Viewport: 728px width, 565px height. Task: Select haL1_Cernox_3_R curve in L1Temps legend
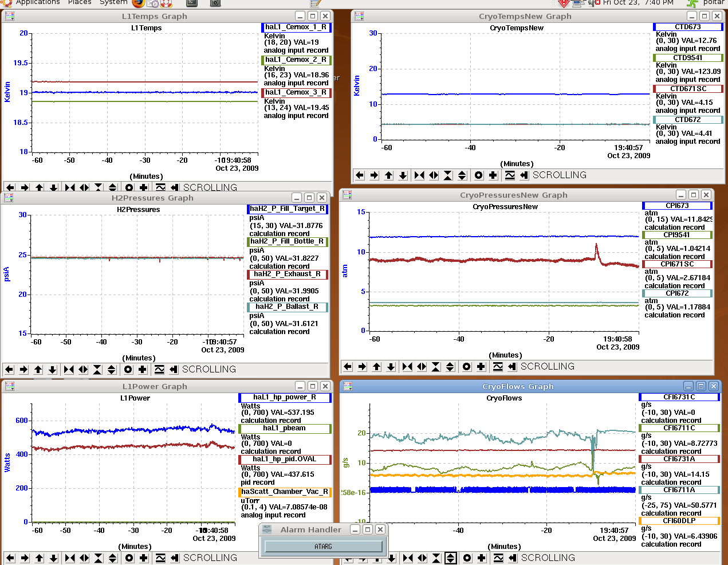pyautogui.click(x=296, y=92)
